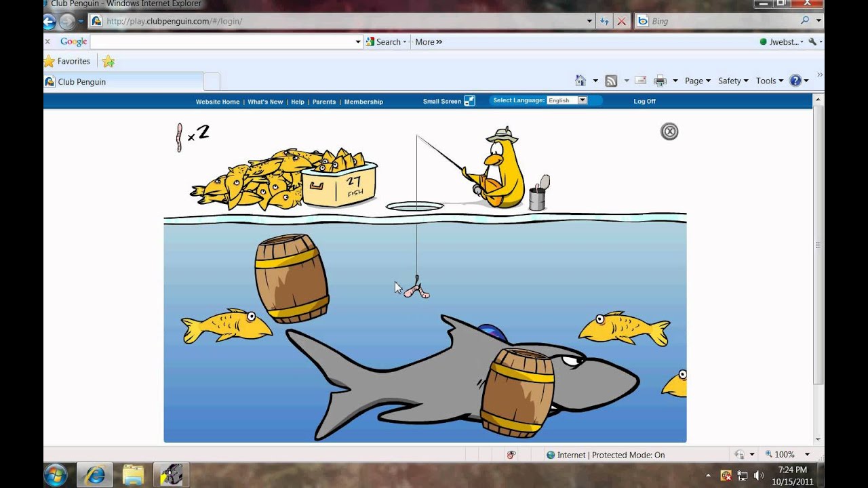Viewport: 868px width, 488px height.
Task: Click the Windows Start button
Action: click(x=56, y=474)
